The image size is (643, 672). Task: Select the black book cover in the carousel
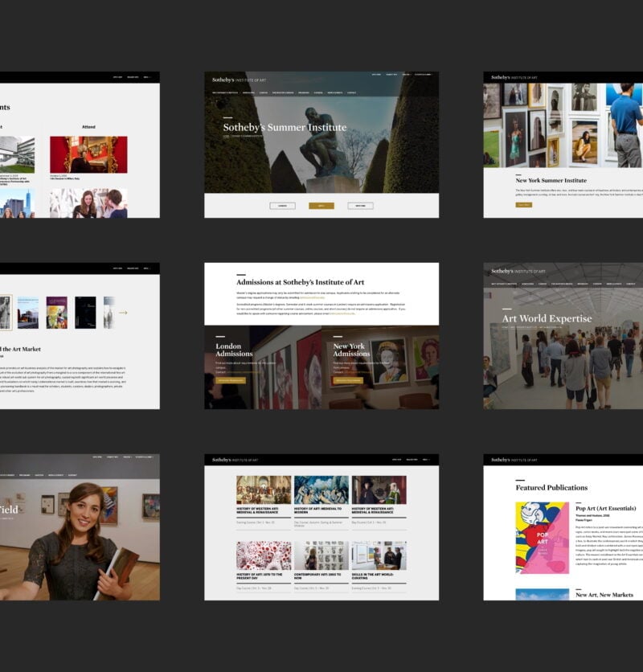(85, 313)
